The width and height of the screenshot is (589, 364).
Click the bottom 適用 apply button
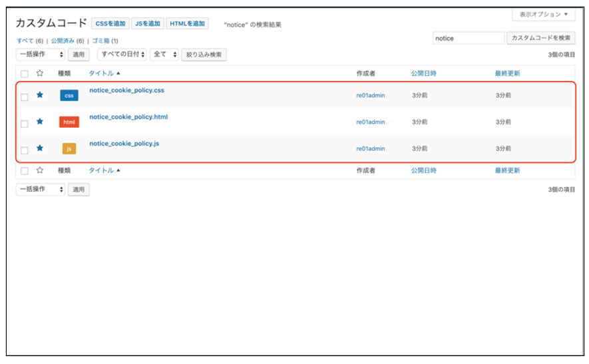79,190
